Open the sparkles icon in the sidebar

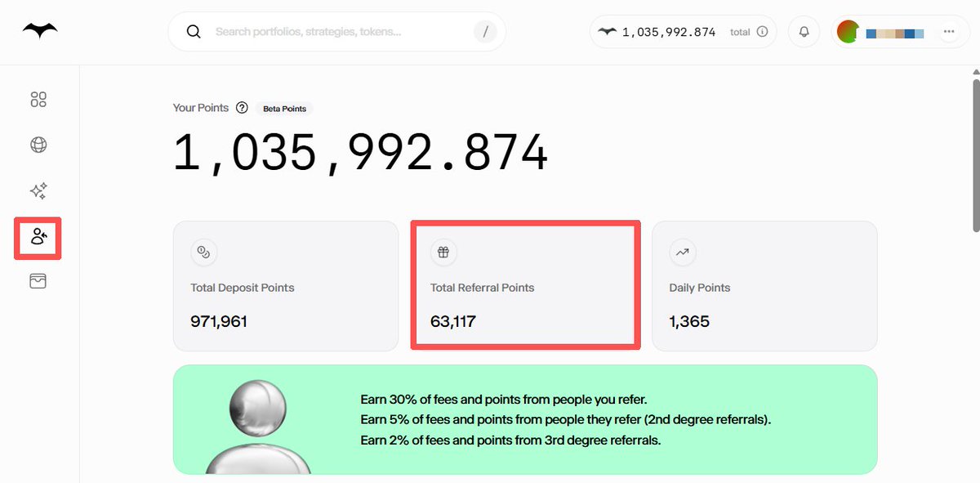point(38,191)
